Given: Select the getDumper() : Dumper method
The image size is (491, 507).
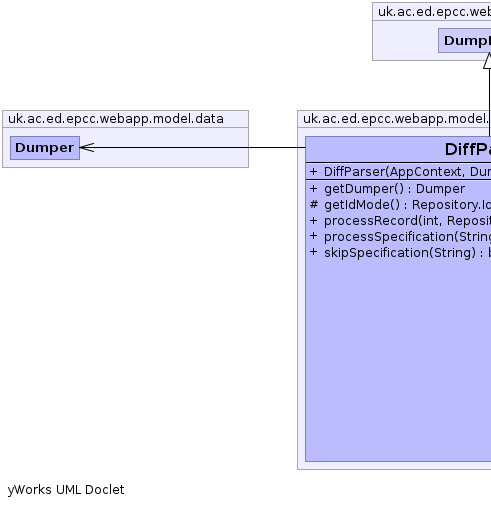Looking at the screenshot, I should click(394, 189).
